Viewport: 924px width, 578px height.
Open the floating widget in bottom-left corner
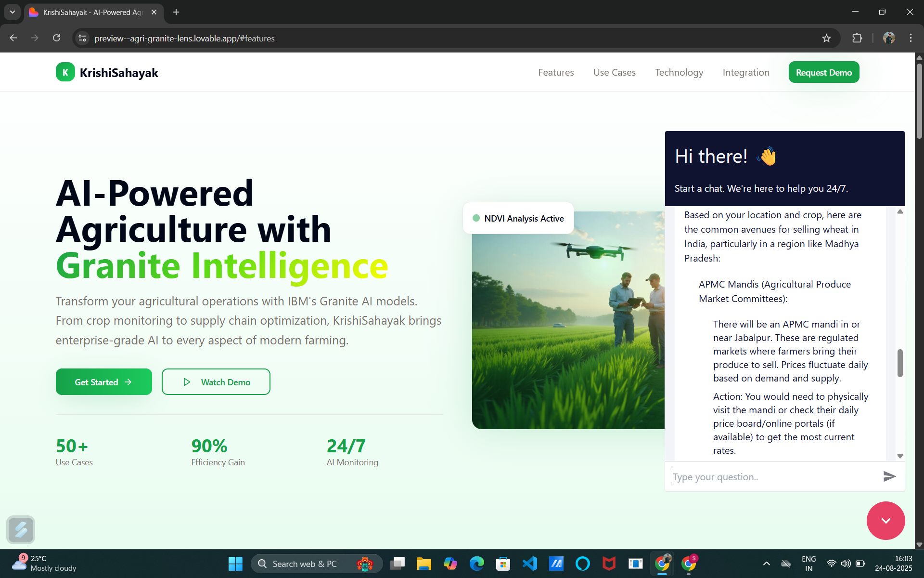coord(21,529)
